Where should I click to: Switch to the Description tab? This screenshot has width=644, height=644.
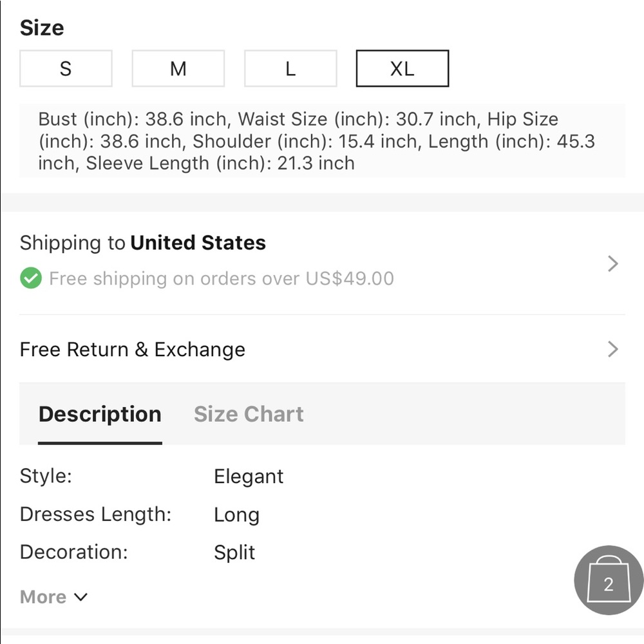[x=100, y=414]
